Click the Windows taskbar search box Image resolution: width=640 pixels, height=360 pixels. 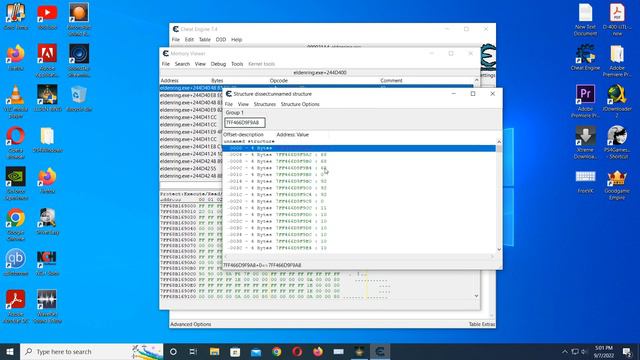[92, 351]
